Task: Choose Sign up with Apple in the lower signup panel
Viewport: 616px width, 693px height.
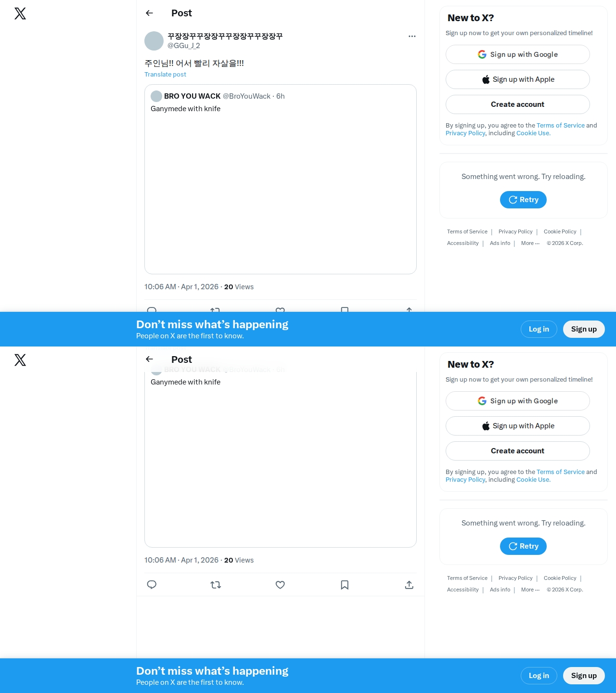Action: click(x=518, y=426)
